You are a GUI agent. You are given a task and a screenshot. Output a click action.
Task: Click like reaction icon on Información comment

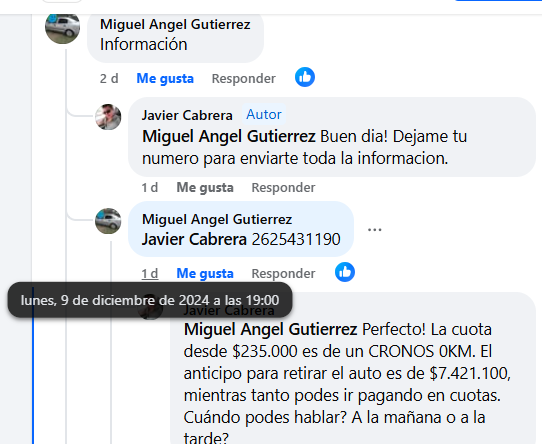pos(305,77)
